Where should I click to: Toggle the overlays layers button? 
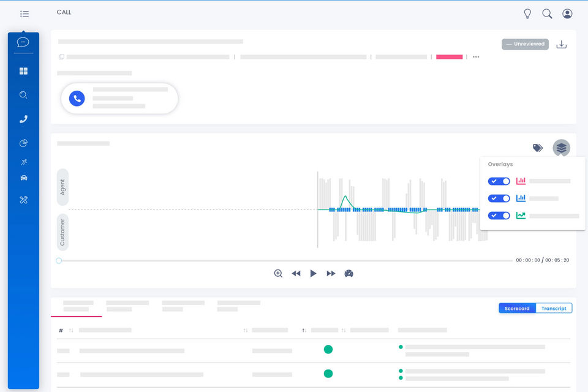tap(562, 148)
